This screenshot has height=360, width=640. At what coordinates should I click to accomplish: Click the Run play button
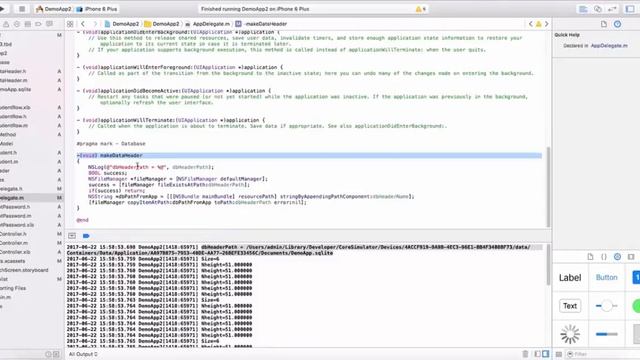tap(2, 9)
